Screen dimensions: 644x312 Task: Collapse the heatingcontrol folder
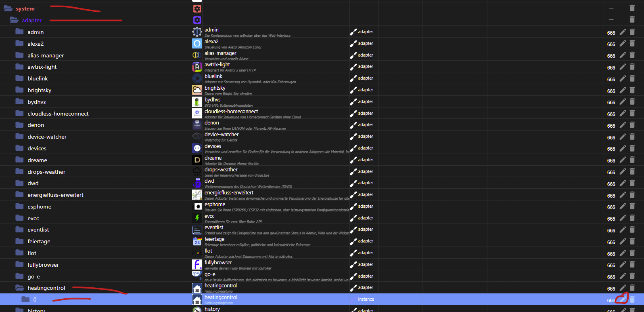coord(20,288)
